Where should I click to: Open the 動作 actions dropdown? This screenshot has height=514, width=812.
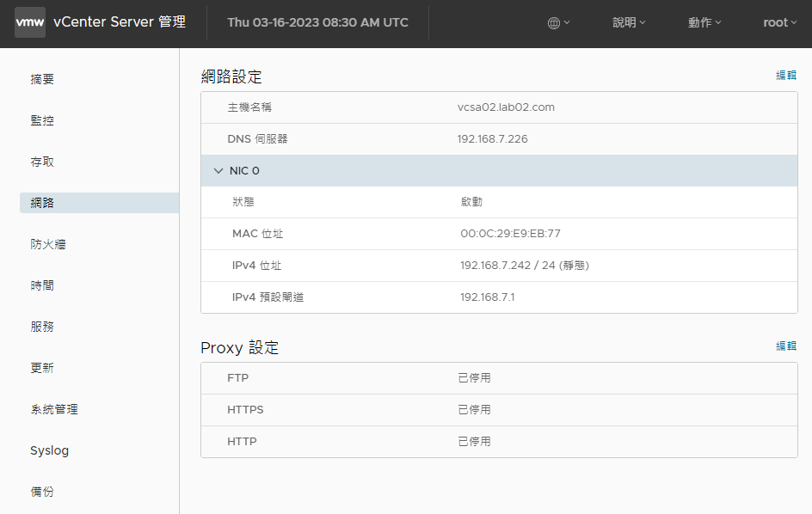click(x=704, y=22)
